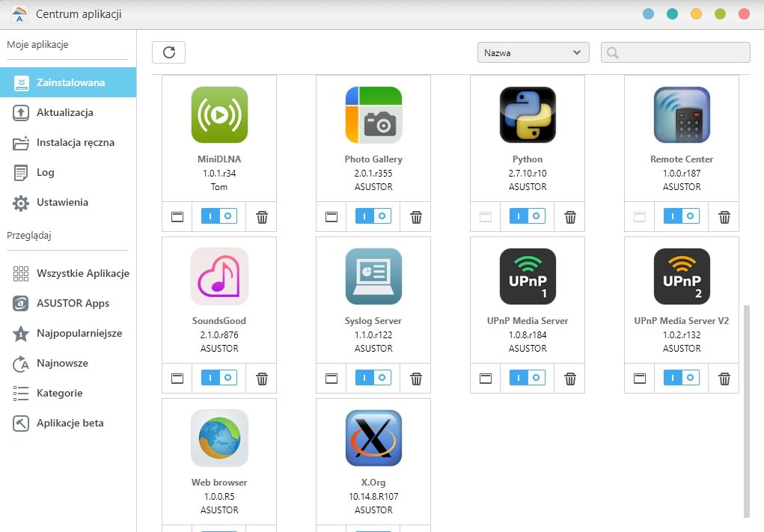Open Aplikacje beta in sidebar
Image resolution: width=764 pixels, height=532 pixels.
click(68, 423)
